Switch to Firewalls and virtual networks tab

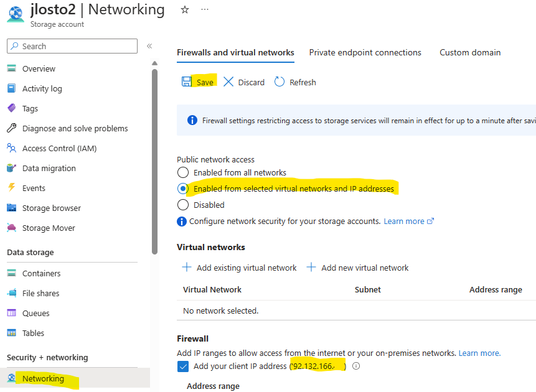(x=235, y=52)
